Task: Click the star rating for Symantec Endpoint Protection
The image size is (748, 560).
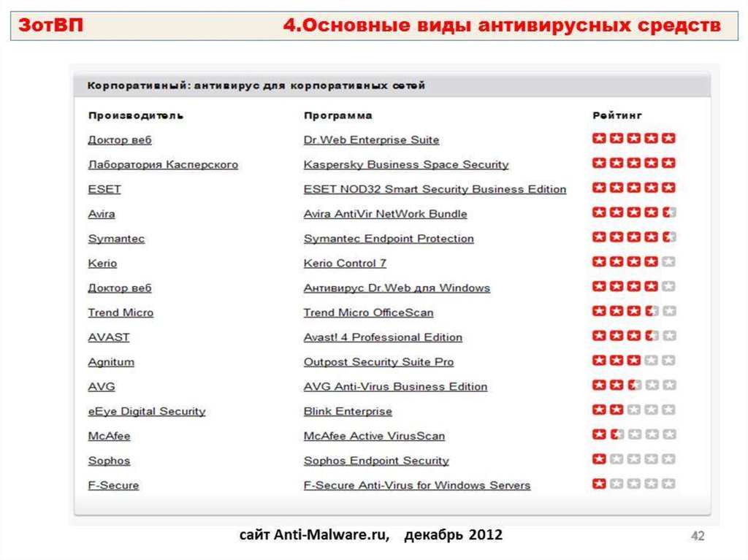Action: (x=634, y=237)
